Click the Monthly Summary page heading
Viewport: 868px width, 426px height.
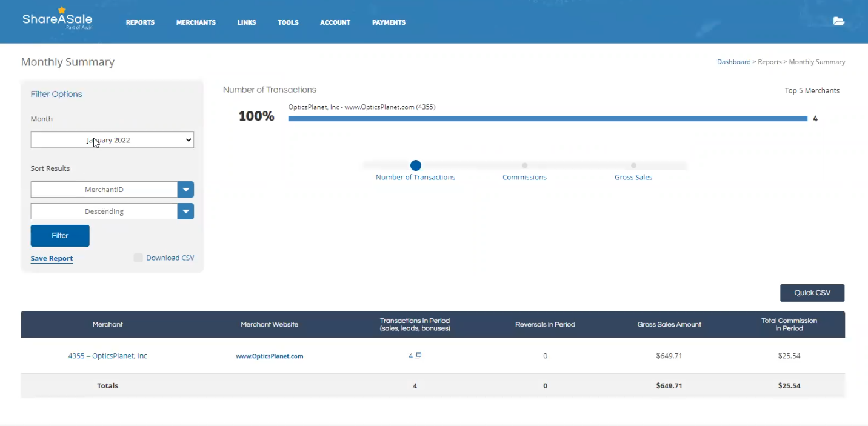(x=67, y=62)
